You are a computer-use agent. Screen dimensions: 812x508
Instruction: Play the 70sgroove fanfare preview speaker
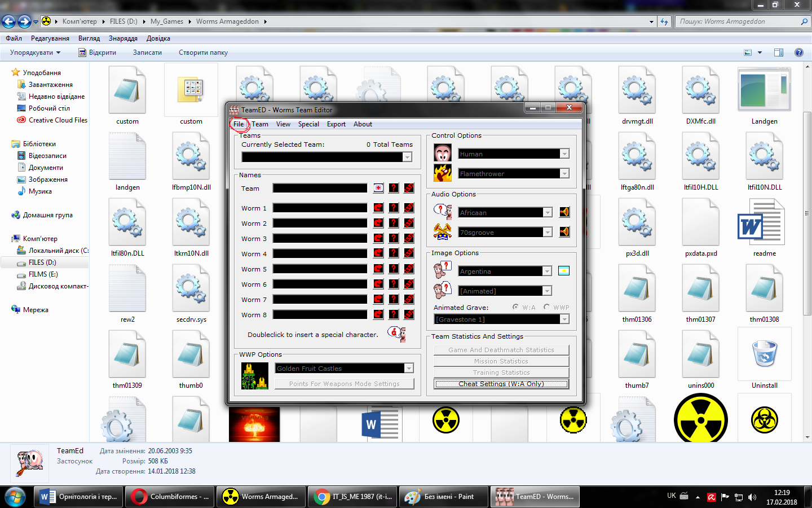click(x=564, y=232)
